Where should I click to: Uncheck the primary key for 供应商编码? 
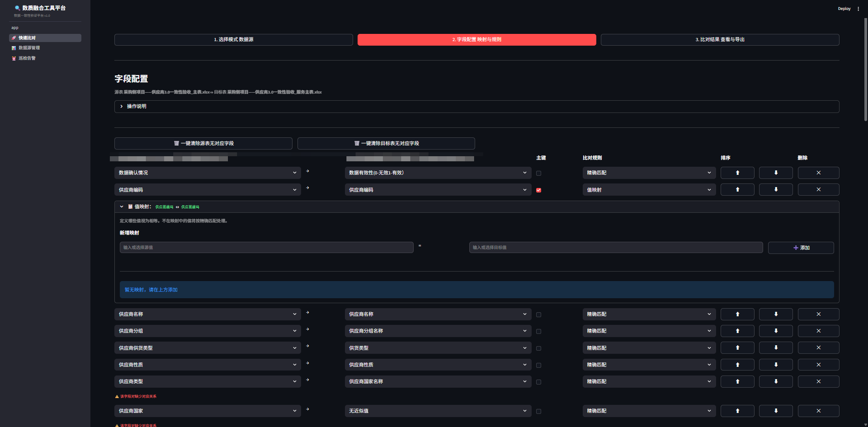(x=538, y=190)
